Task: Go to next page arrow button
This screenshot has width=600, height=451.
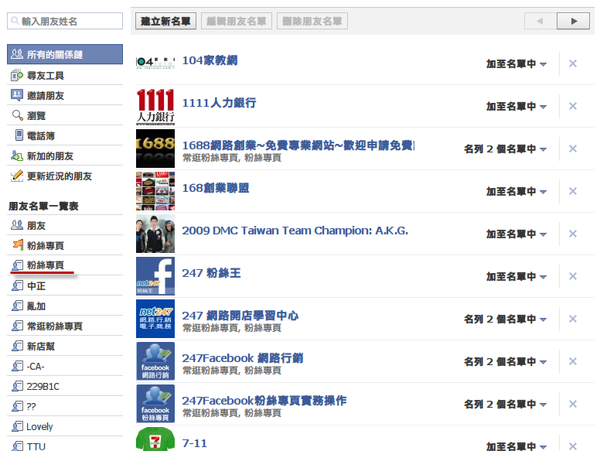Action: pyautogui.click(x=573, y=21)
